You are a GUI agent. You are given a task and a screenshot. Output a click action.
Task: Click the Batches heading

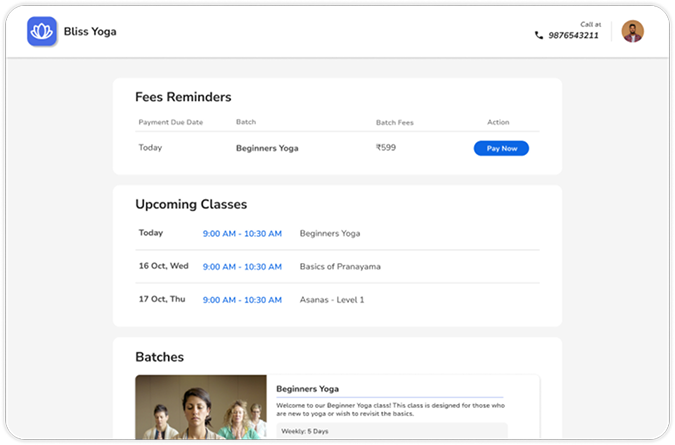[x=159, y=357]
